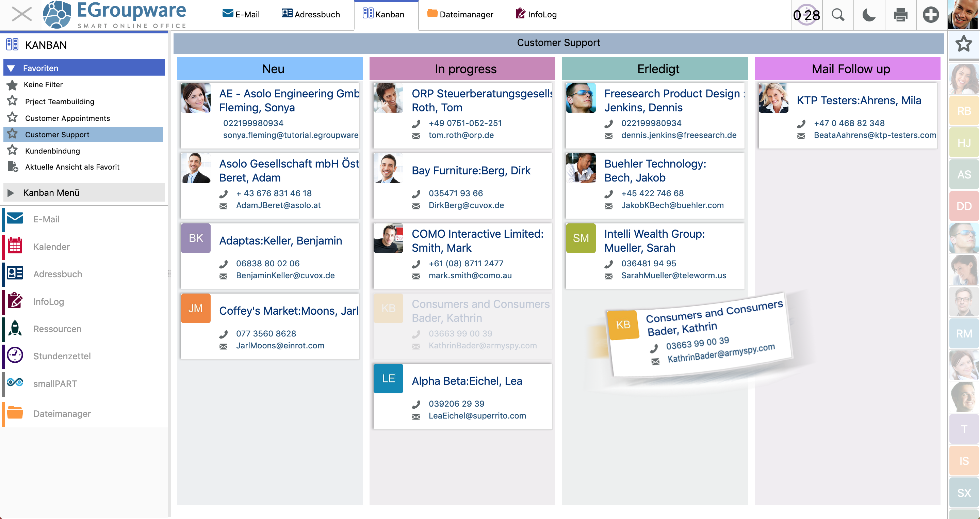Viewport: 980px width, 519px height.
Task: Toggle star next to Kundenbindung favorite
Action: (12, 151)
